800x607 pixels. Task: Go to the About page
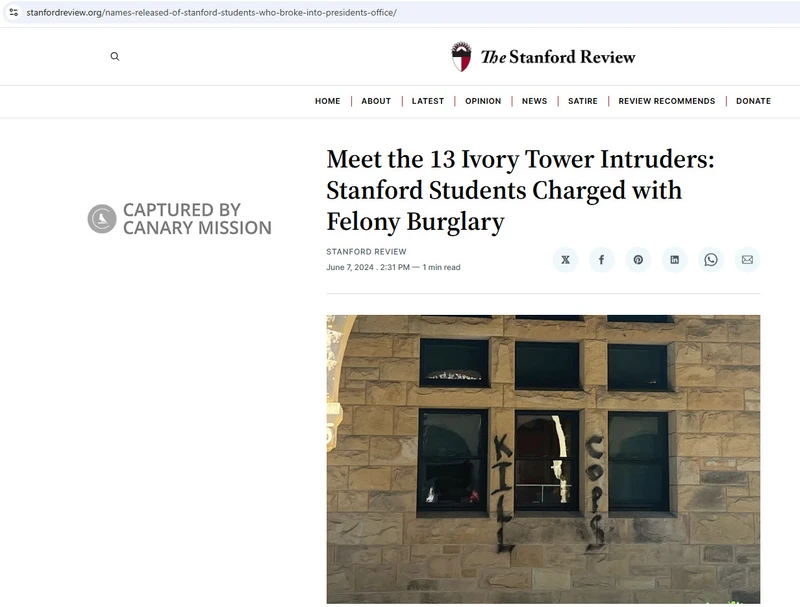coord(376,101)
